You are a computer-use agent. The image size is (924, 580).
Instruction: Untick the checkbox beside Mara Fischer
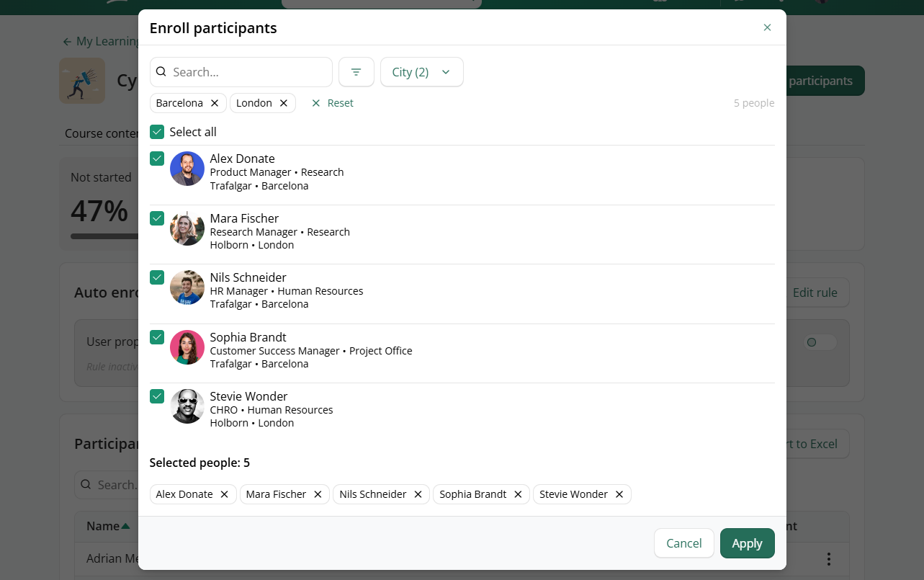(x=157, y=218)
